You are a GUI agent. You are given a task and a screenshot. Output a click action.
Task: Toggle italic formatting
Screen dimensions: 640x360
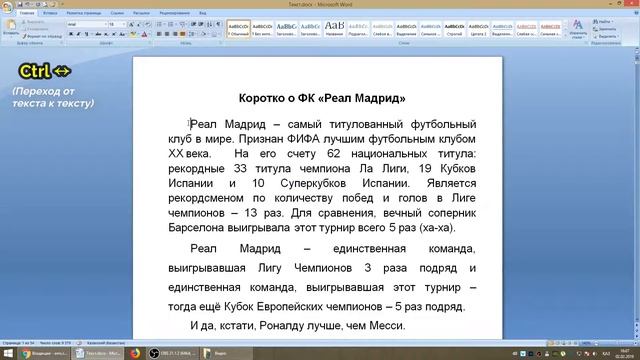pyautogui.click(x=78, y=34)
